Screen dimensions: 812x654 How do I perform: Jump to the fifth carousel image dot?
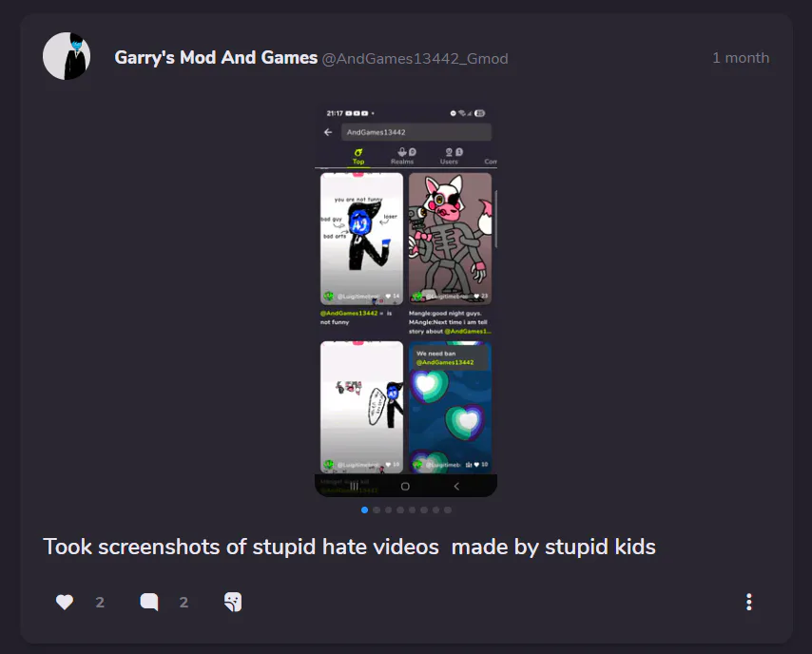pyautogui.click(x=413, y=510)
